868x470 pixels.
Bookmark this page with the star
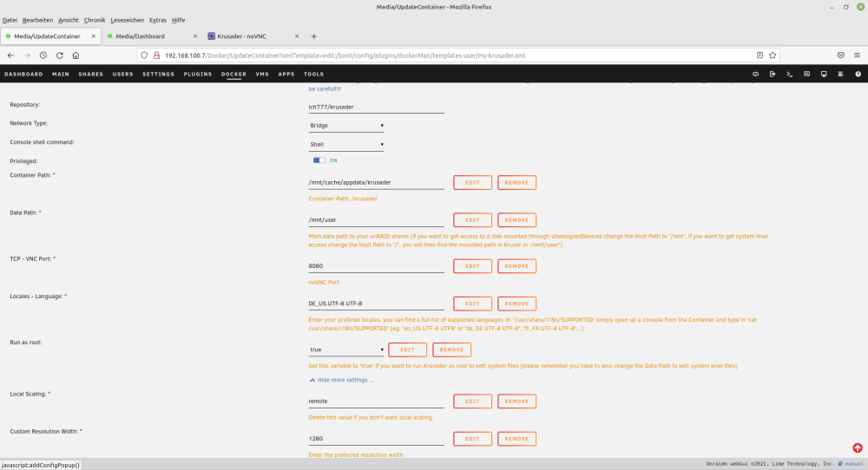pos(773,55)
